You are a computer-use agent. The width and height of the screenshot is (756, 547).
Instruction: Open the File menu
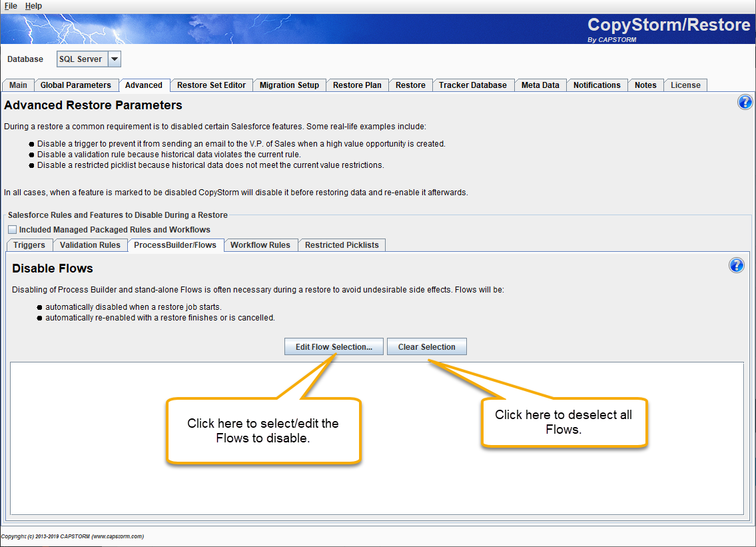pos(11,6)
